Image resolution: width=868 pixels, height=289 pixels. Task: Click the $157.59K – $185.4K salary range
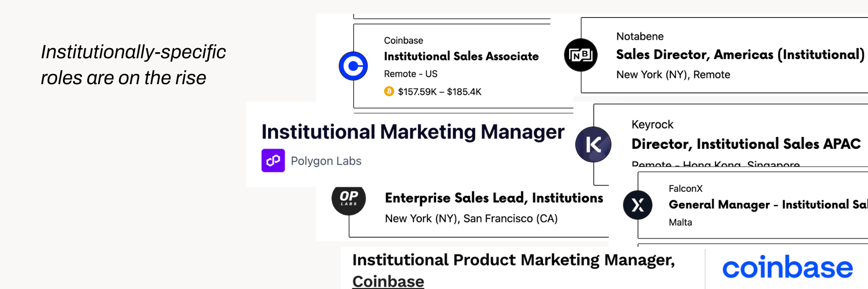[439, 92]
